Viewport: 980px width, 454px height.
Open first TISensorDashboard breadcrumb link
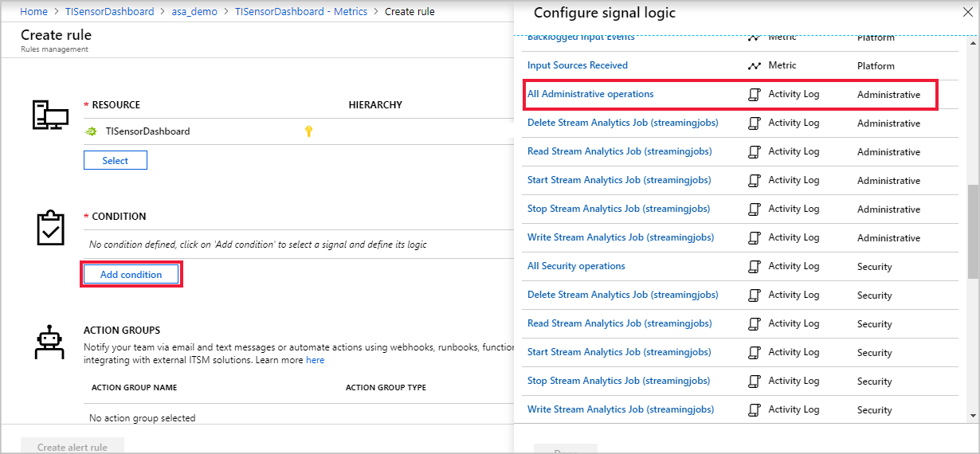110,12
